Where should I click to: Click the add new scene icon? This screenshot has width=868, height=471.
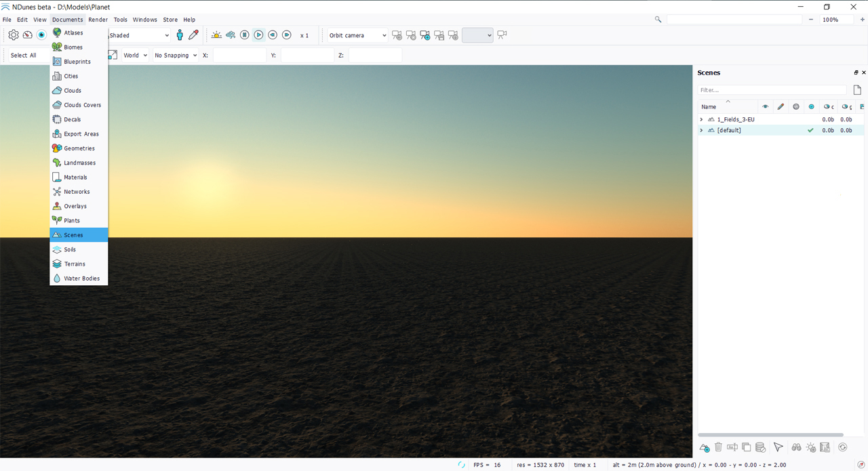(705, 447)
